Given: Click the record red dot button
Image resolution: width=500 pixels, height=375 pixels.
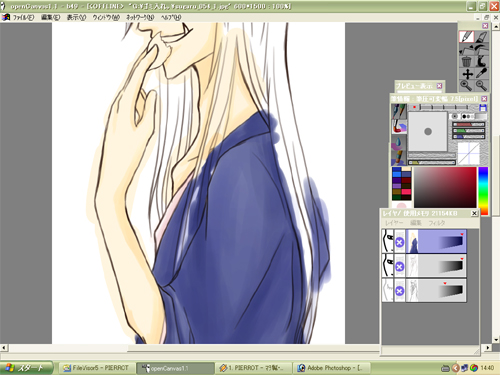Looking at the screenshot, I should tap(414, 107).
